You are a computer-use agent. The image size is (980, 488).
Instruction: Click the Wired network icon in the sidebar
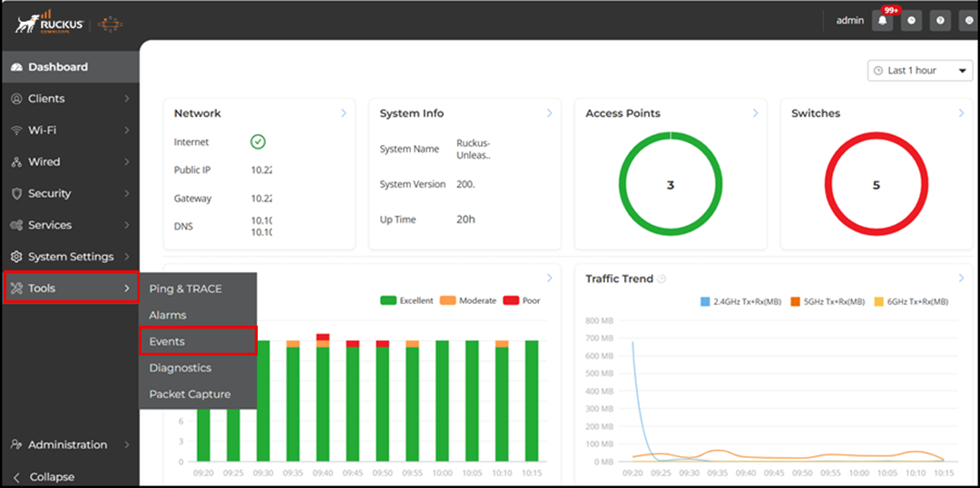click(x=17, y=161)
